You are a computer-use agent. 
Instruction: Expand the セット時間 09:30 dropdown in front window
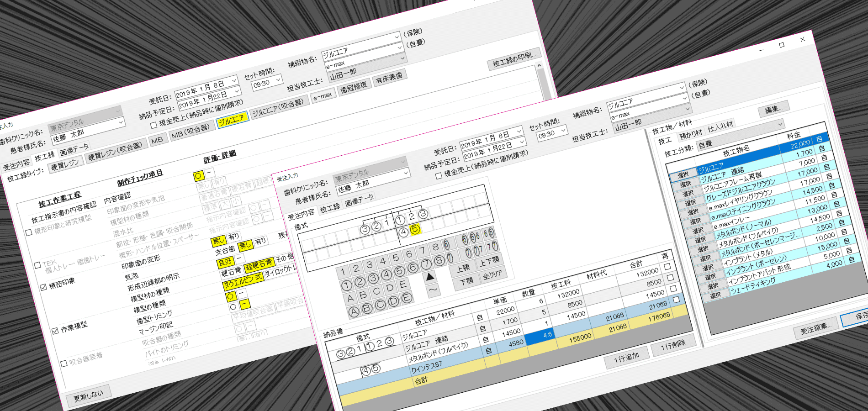pos(563,131)
